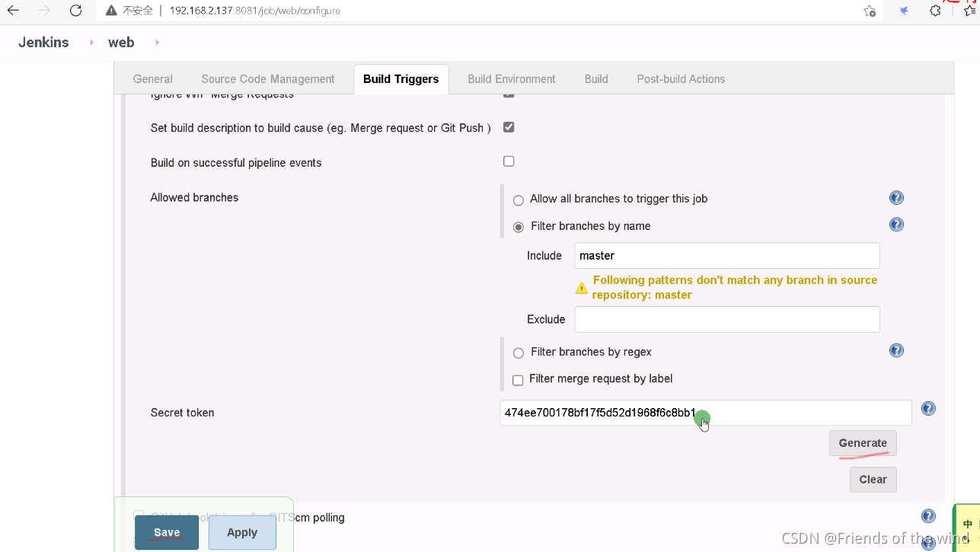
Task: Save the job configuration
Action: 167,532
